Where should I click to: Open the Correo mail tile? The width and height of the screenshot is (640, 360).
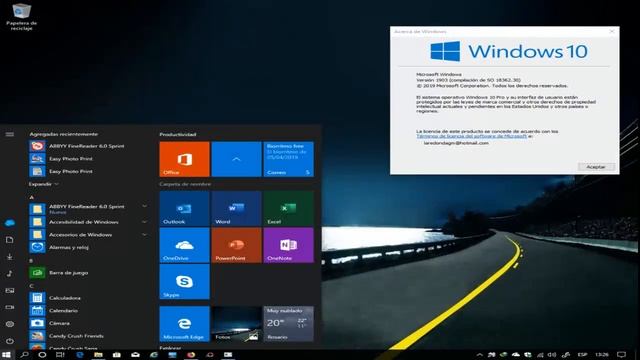point(289,159)
